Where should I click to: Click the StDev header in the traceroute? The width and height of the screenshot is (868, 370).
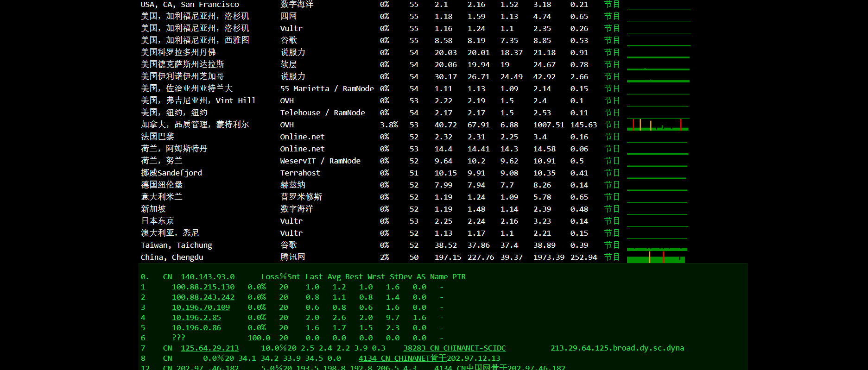click(x=401, y=276)
